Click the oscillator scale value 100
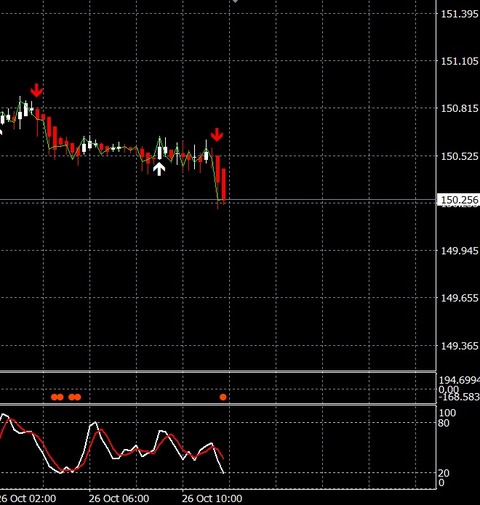Viewport: 480px width, 505px height. pyautogui.click(x=447, y=413)
